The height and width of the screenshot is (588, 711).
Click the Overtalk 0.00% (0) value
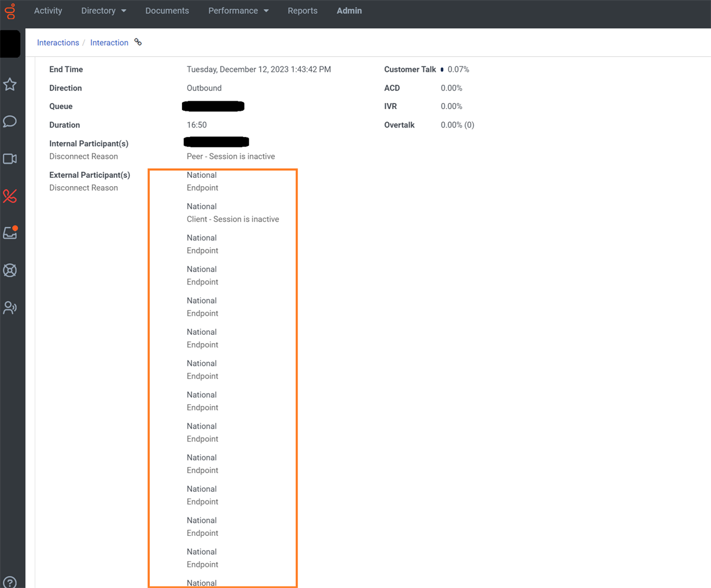click(457, 125)
